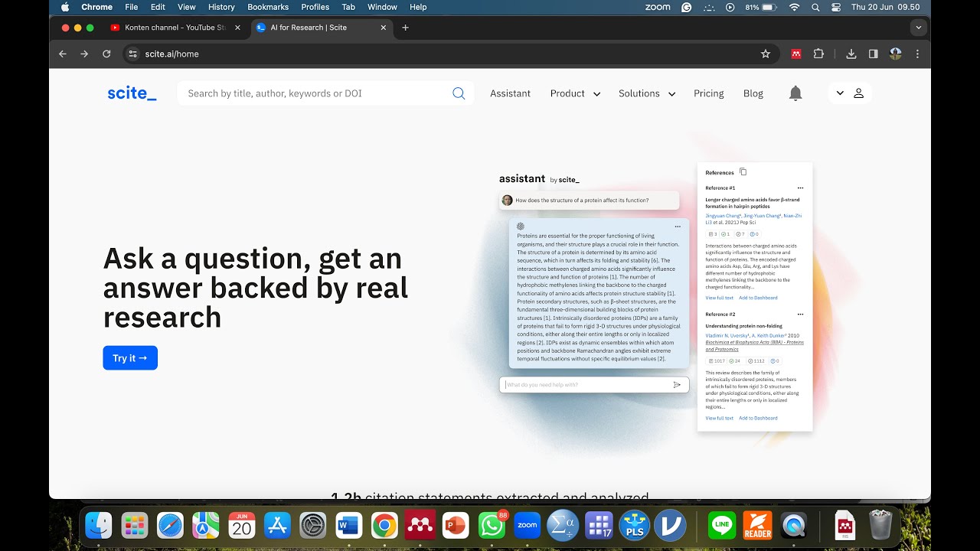Viewport: 980px width, 551px height.
Task: Open Chrome tab search dropdown
Action: pyautogui.click(x=919, y=28)
